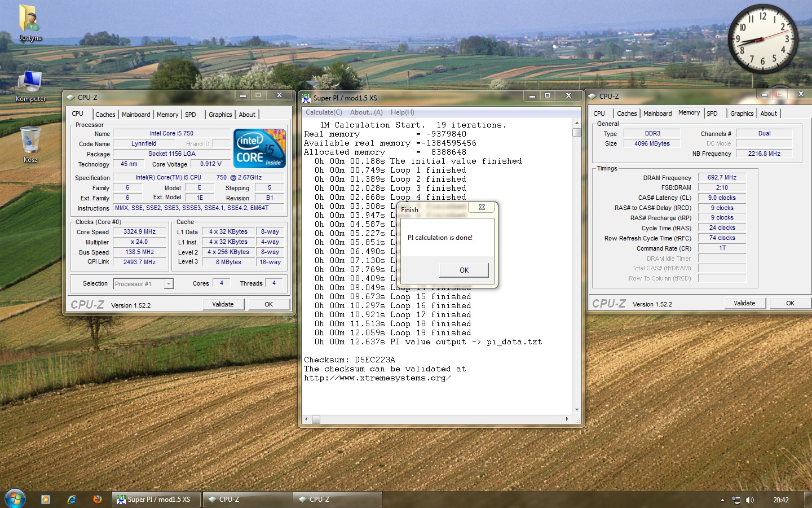
Task: Show hidden system tray icons
Action: 722,500
